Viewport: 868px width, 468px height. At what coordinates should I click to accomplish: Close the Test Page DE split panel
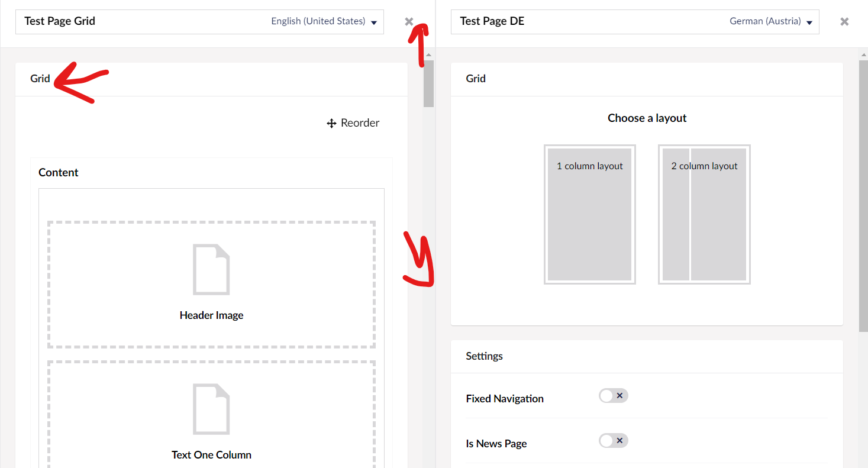(844, 22)
